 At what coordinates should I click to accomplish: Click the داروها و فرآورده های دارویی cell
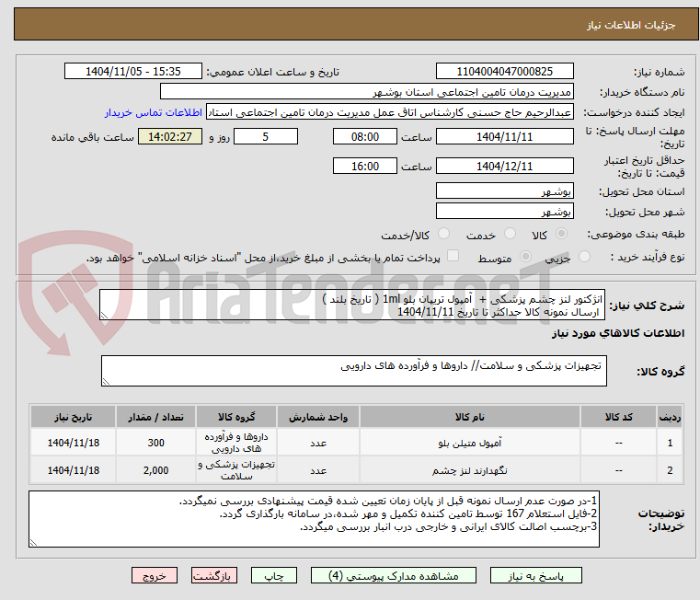pos(236,443)
